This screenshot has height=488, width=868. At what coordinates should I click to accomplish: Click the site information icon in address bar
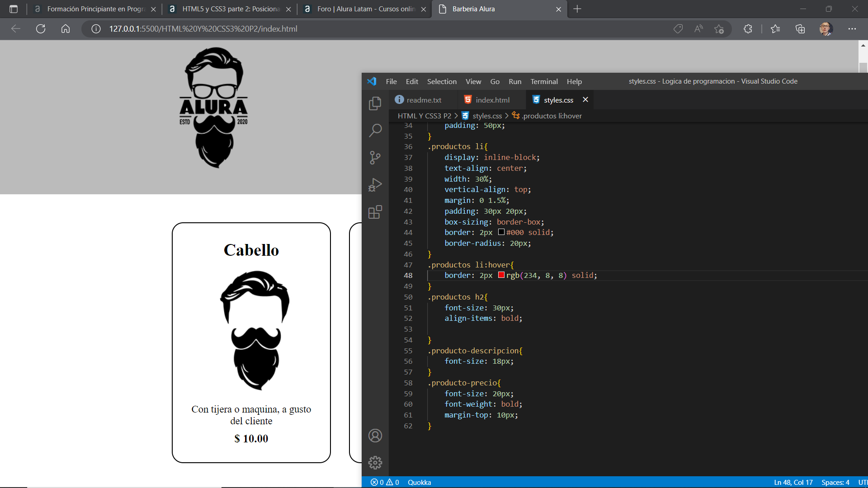click(96, 29)
